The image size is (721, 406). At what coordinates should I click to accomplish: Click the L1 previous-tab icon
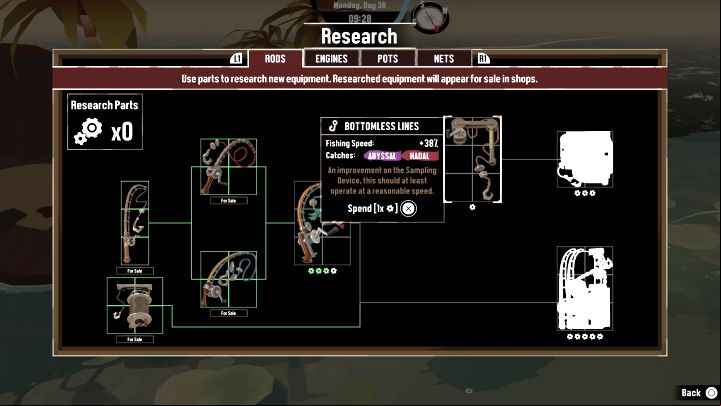click(236, 58)
